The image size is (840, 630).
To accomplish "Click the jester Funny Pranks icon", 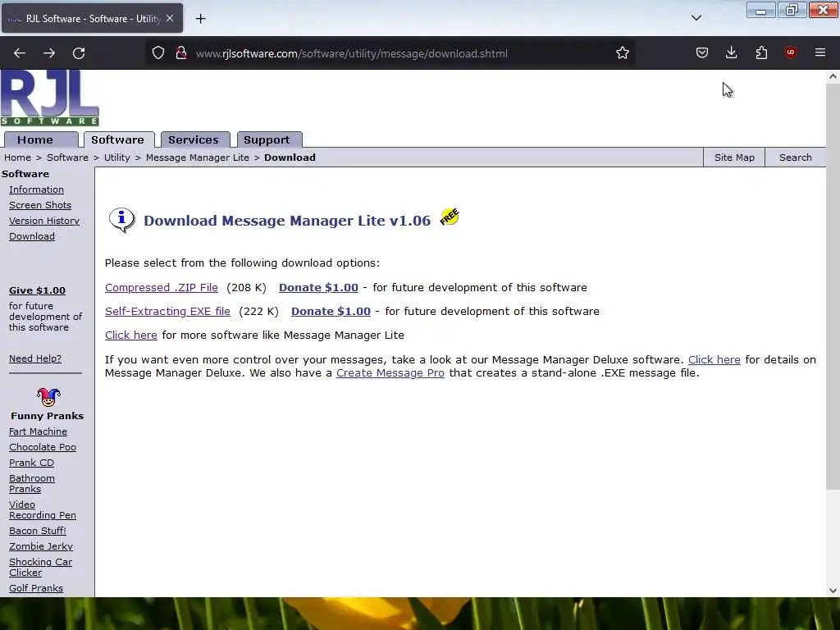I will point(48,398).
